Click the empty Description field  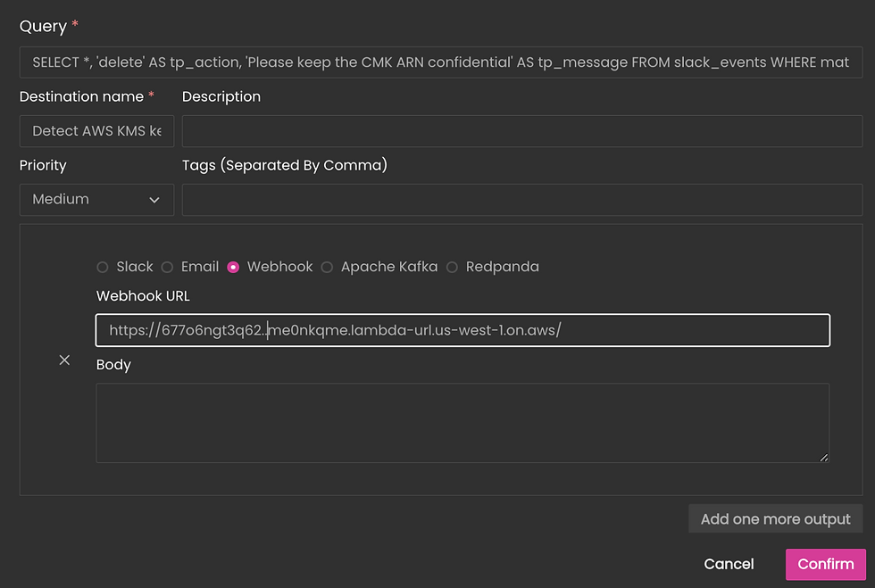click(x=522, y=131)
